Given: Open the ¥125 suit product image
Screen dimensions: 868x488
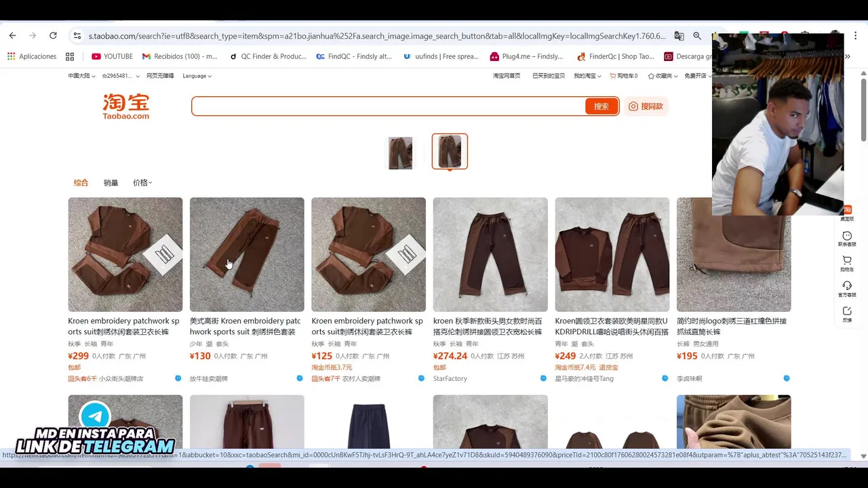Looking at the screenshot, I should 369,255.
